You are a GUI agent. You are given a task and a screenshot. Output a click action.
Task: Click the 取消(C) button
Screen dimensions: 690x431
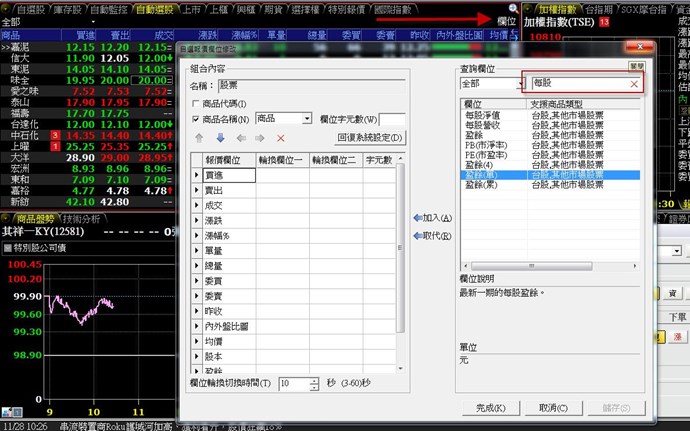click(553, 408)
